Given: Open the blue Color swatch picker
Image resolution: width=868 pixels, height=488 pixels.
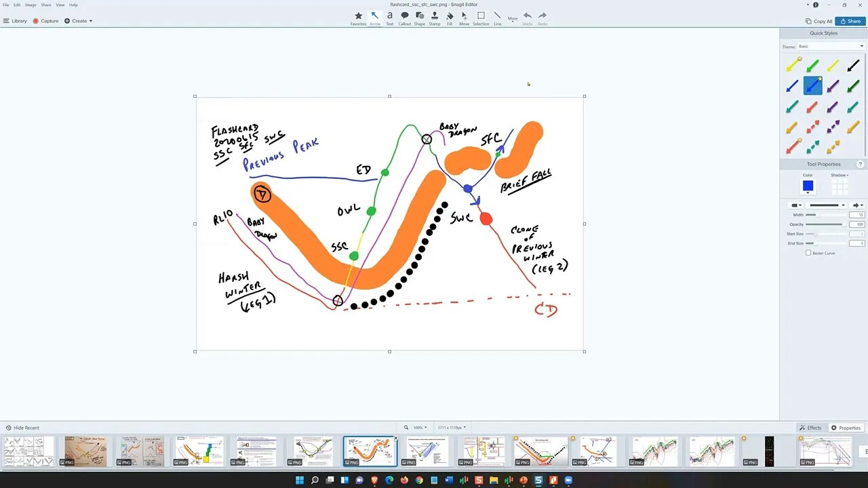Looking at the screenshot, I should pyautogui.click(x=808, y=186).
